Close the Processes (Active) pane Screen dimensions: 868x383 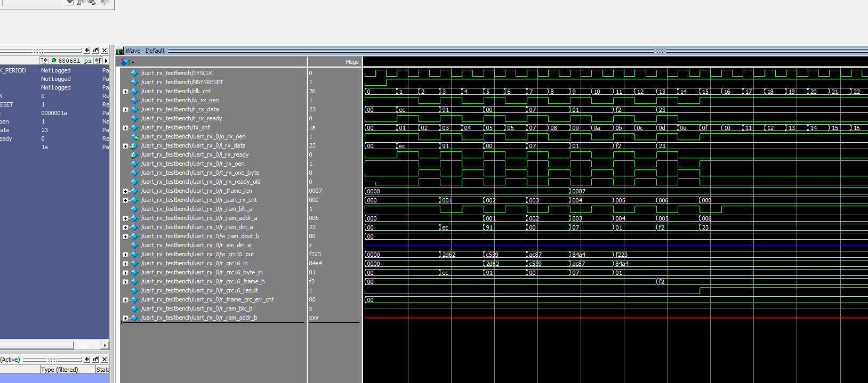[x=105, y=359]
